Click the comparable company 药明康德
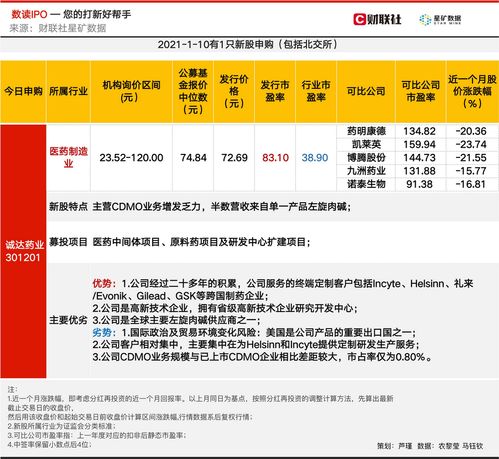 (x=366, y=131)
